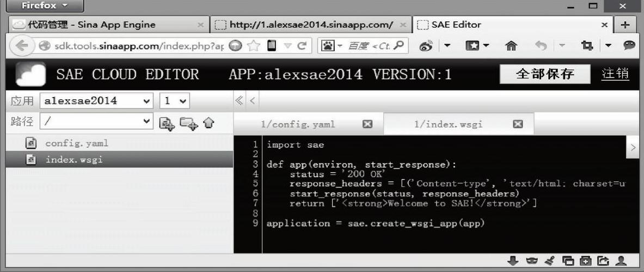This screenshot has height=272, width=644.
Task: Click the bookmark star in address bar
Action: [x=254, y=46]
